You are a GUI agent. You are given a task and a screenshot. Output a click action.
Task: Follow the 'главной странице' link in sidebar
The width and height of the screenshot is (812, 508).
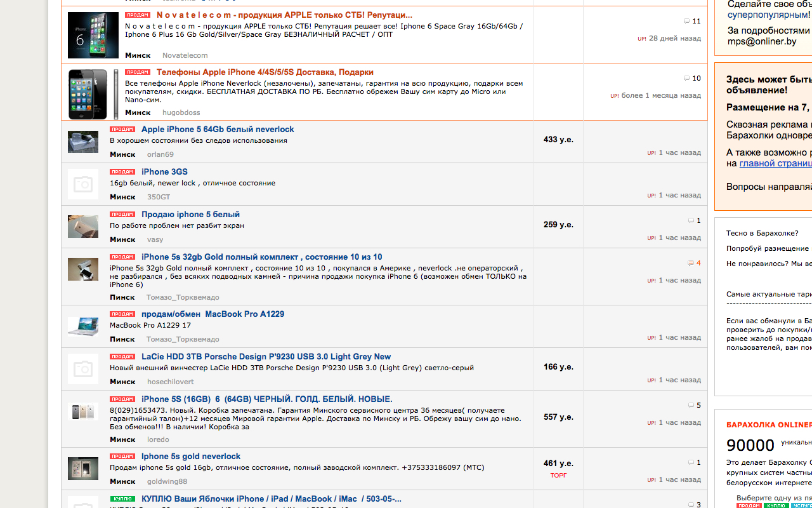(x=776, y=163)
